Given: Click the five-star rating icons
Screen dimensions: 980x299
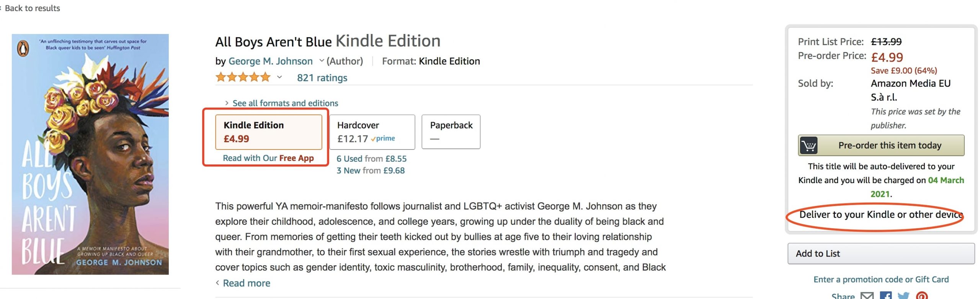Looking at the screenshot, I should click(x=243, y=78).
